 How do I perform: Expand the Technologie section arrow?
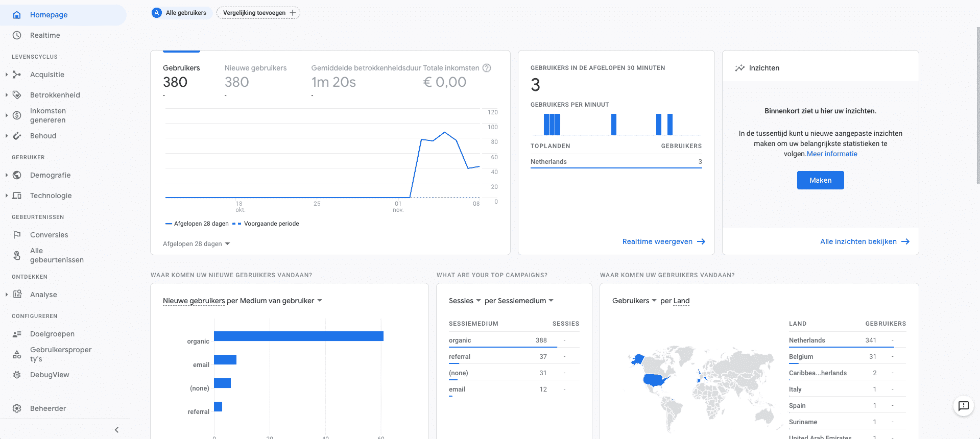pyautogui.click(x=6, y=196)
